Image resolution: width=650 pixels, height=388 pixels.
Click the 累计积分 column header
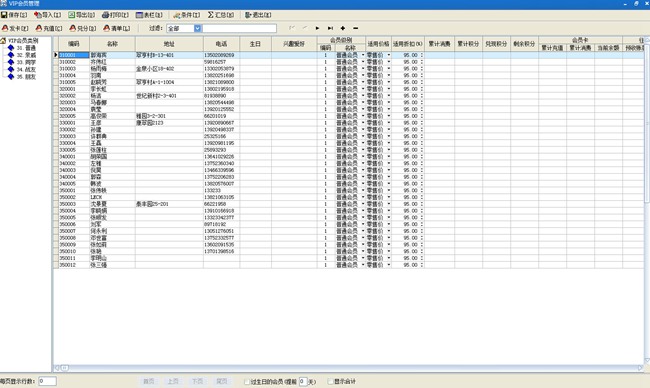click(468, 44)
